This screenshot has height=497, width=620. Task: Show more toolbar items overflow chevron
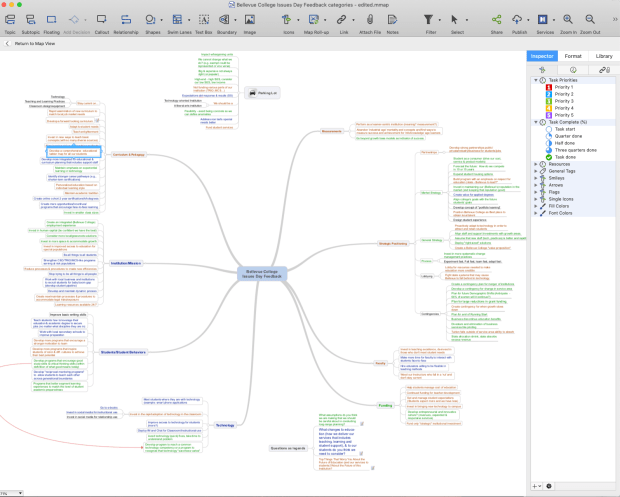(x=615, y=19)
